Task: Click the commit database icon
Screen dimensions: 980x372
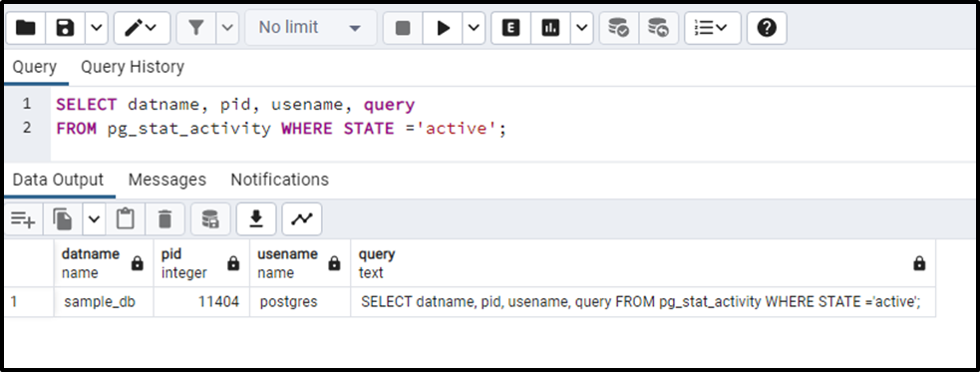Action: 619,28
